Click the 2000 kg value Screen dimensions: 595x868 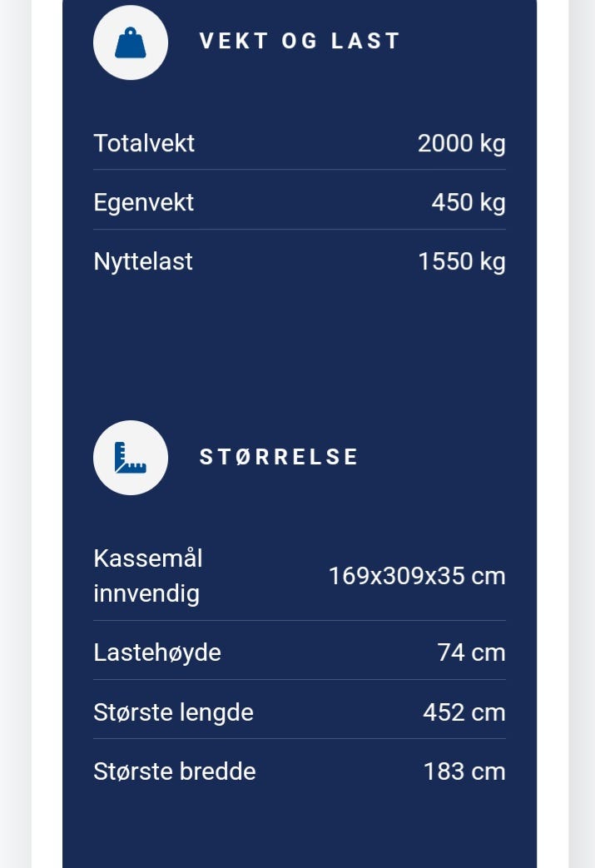pos(462,143)
